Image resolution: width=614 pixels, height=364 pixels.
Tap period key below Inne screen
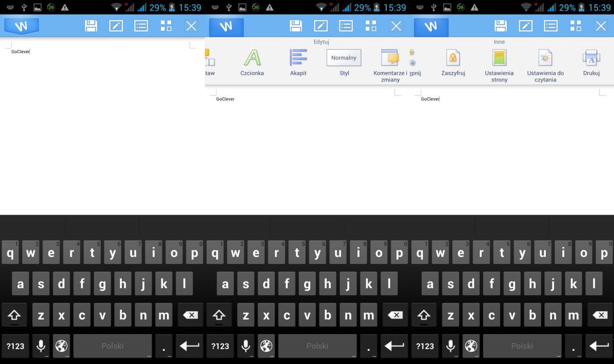573,346
